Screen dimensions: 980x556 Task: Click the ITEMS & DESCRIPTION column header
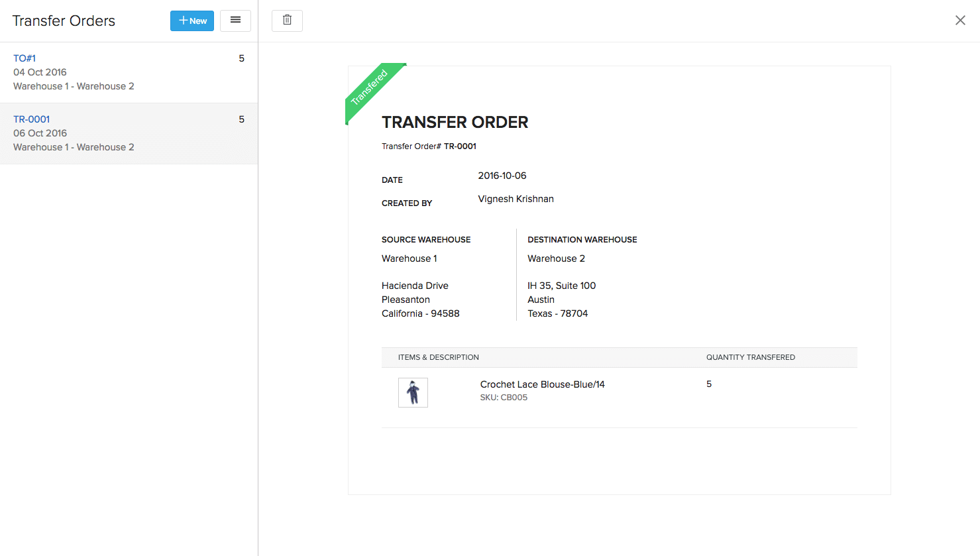439,357
